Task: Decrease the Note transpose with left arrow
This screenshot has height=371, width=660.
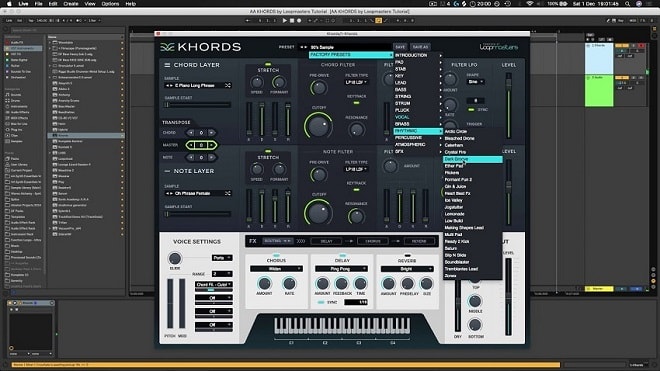Action: (x=191, y=157)
